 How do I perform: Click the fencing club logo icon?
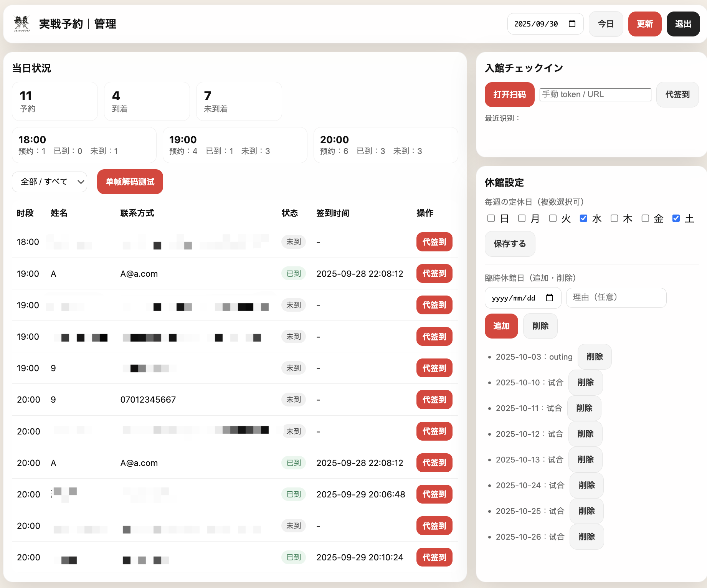21,24
